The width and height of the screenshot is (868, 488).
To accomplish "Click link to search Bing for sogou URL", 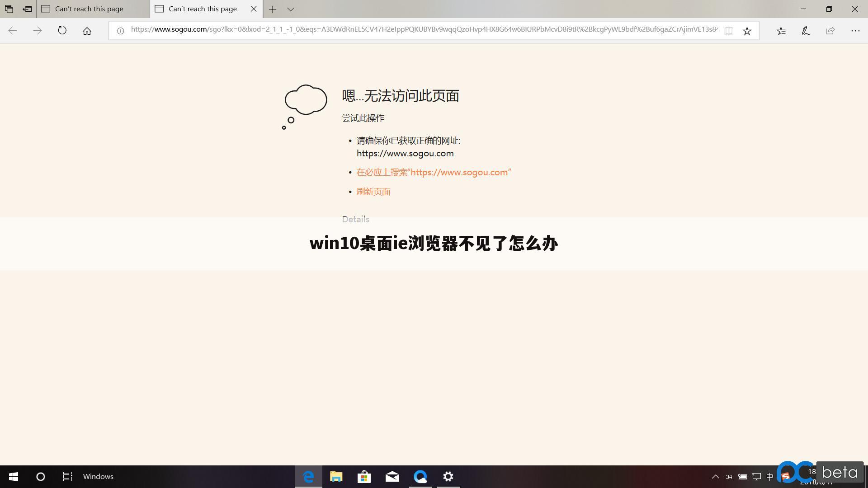I will 434,172.
